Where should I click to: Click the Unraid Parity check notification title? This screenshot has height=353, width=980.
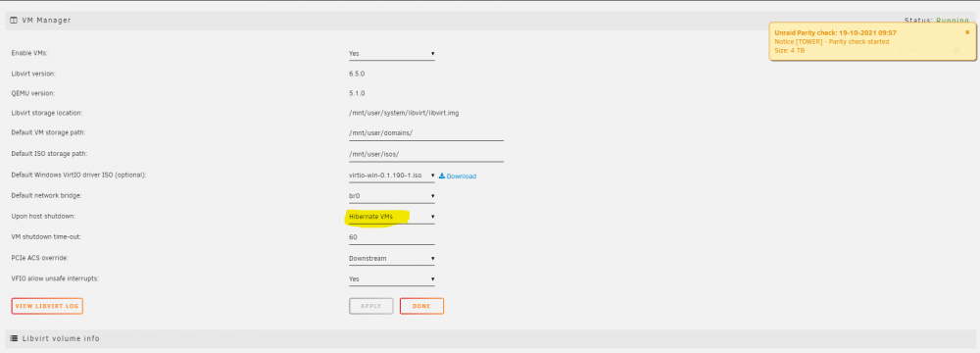pos(836,32)
